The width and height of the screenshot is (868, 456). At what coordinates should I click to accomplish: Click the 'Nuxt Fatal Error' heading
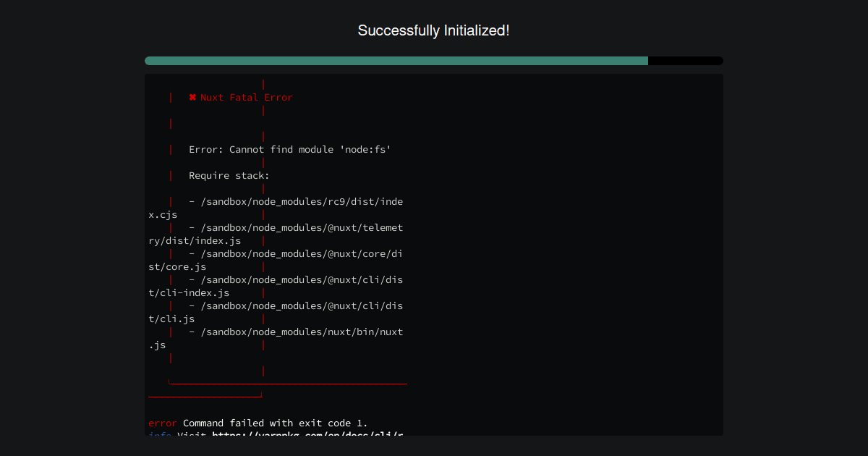tap(246, 97)
